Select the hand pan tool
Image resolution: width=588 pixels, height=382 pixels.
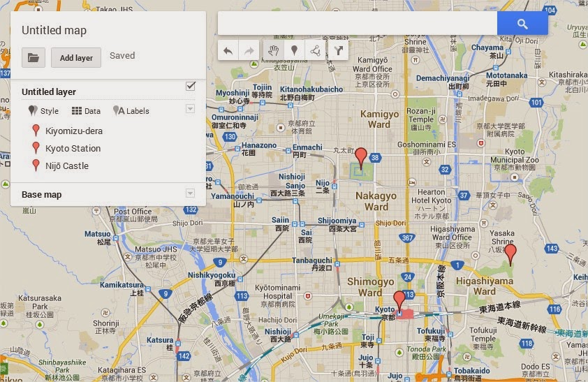click(x=273, y=50)
